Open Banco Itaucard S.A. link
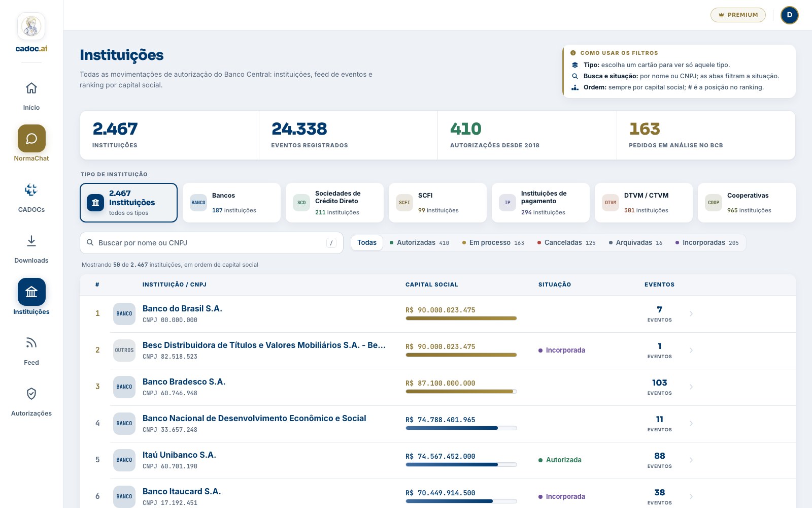812x508 pixels. 182,492
